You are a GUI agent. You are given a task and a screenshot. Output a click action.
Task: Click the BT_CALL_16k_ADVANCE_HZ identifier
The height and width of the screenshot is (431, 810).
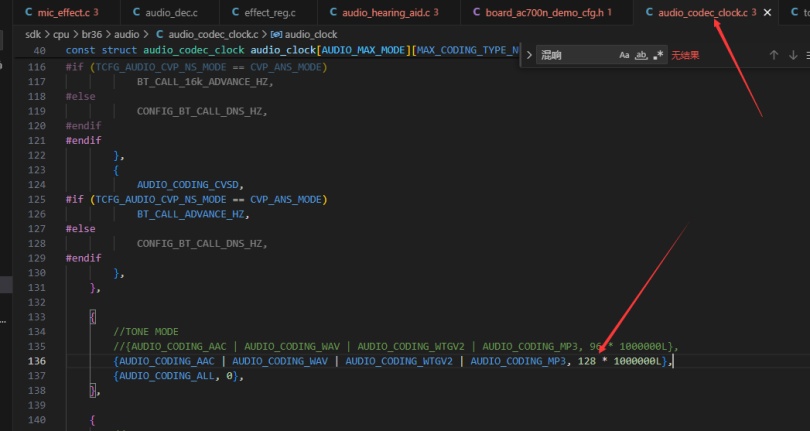click(202, 82)
